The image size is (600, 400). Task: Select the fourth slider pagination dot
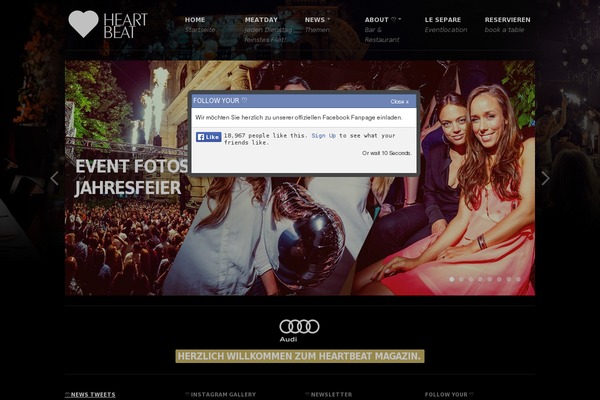tap(480, 279)
